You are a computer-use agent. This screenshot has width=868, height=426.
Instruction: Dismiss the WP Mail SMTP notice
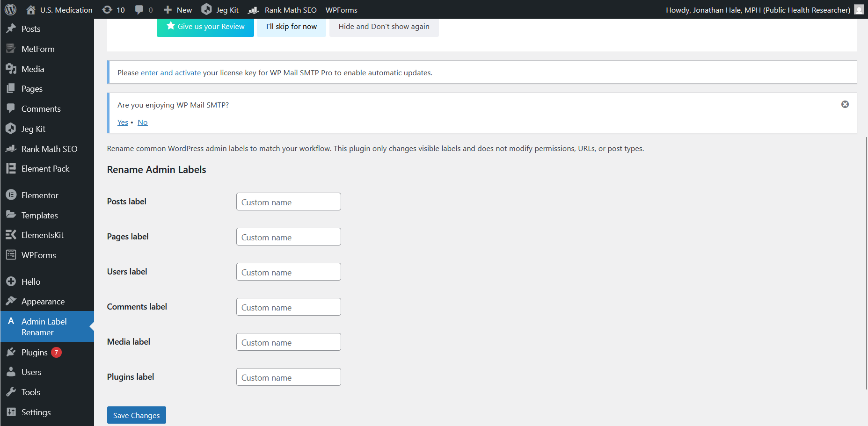[845, 104]
